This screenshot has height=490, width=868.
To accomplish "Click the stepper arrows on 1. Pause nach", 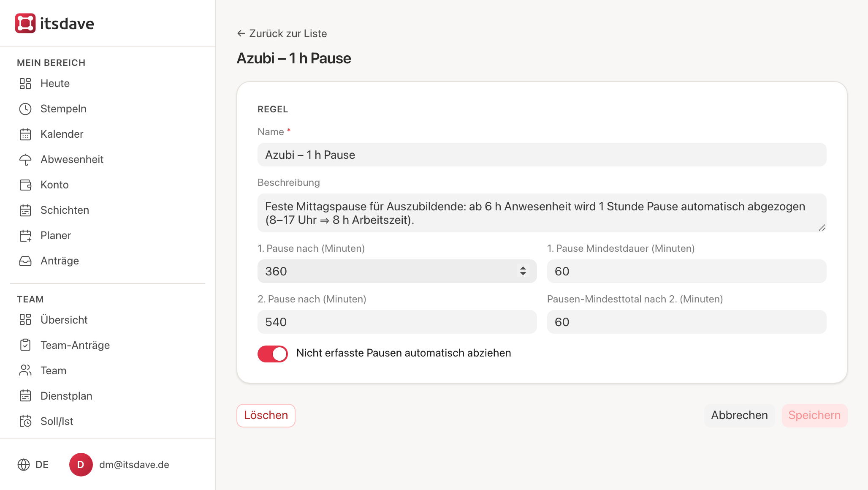I will [523, 271].
